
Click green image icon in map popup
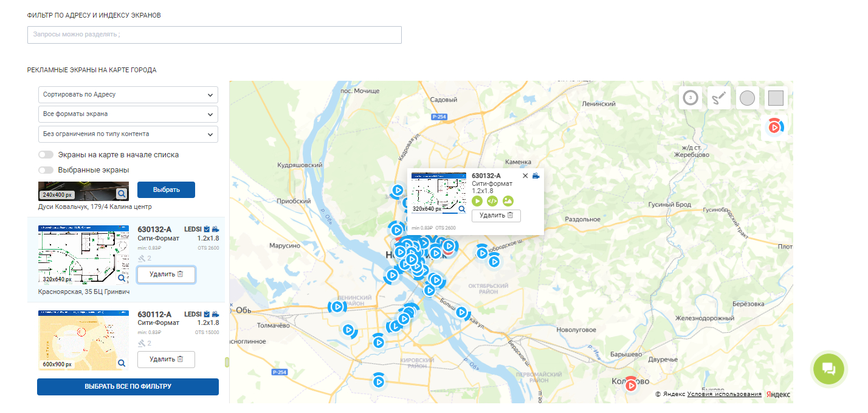[508, 201]
